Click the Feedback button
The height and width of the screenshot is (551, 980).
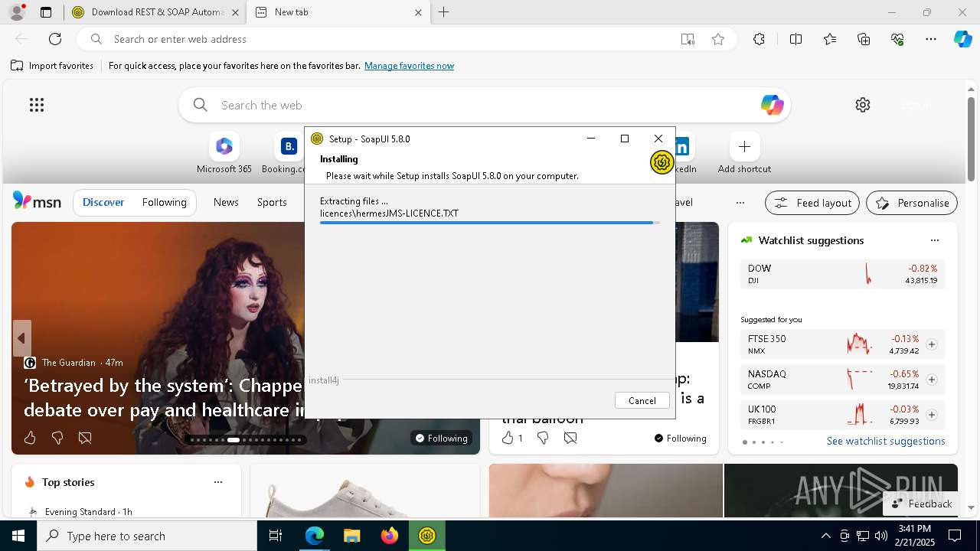point(922,504)
